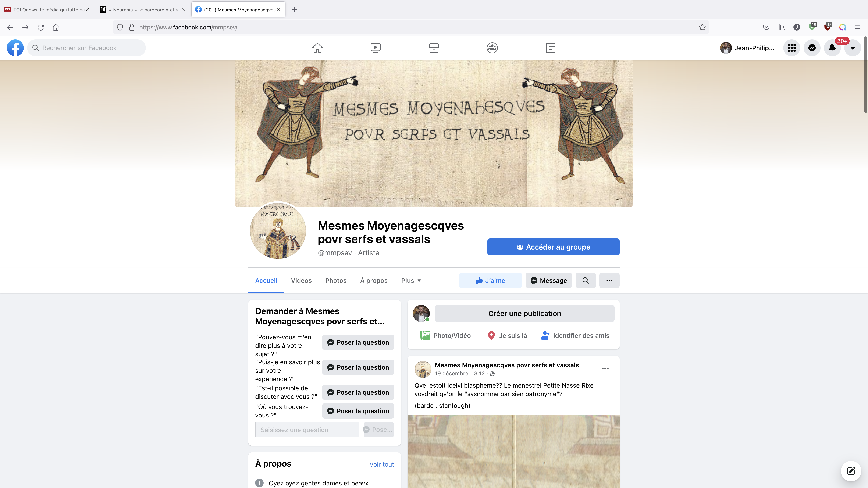The image size is (868, 488).
Task: Open Facebook Watch video icon
Action: click(375, 48)
